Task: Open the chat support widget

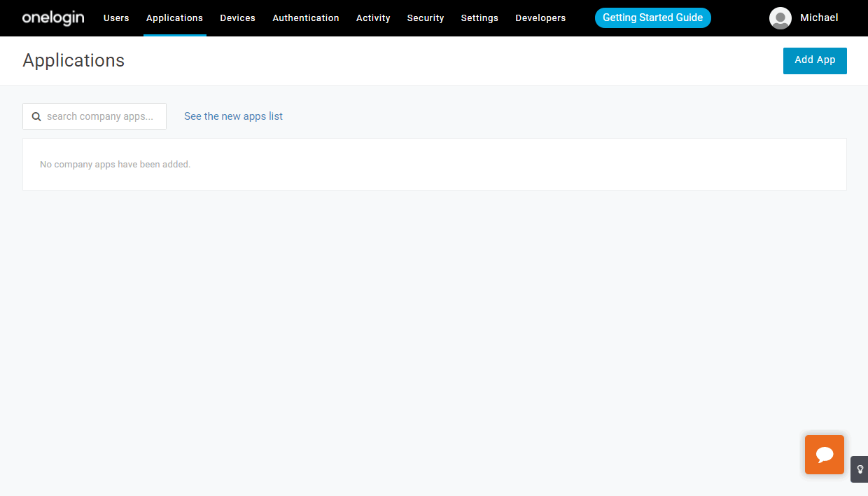Action: click(x=824, y=454)
